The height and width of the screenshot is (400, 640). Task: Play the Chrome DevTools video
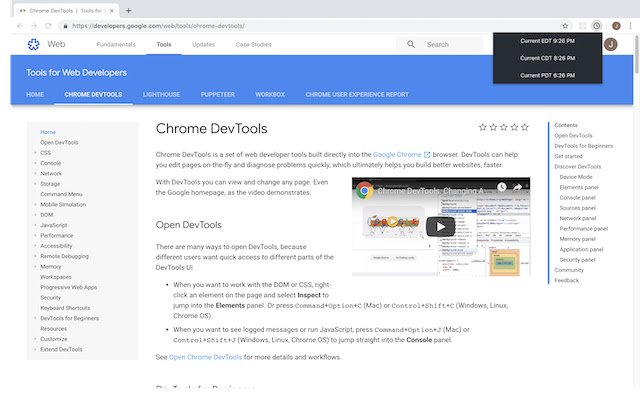(x=440, y=227)
